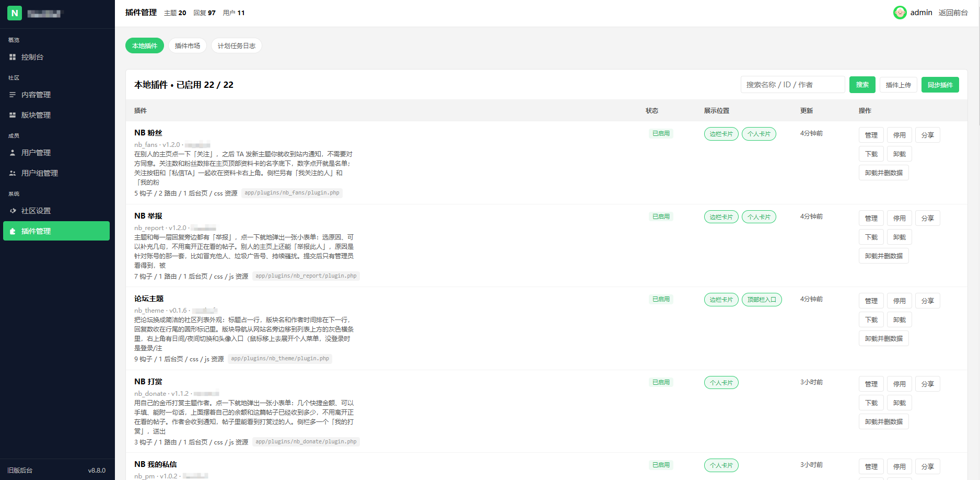The image size is (980, 480).
Task: Click the 版块管理 sidebar icon
Action: 13,115
